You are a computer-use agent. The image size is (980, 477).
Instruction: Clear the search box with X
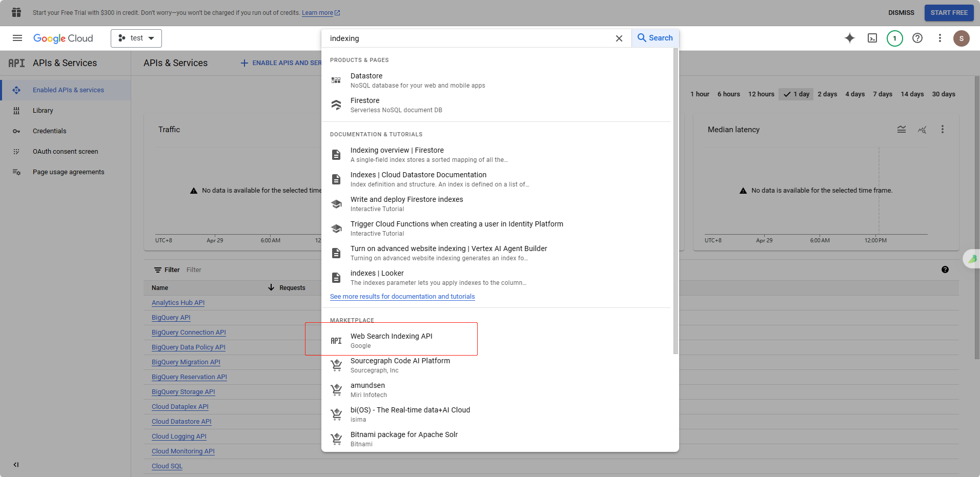coord(619,38)
